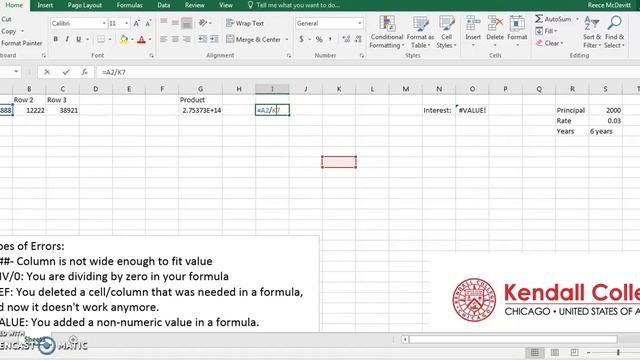640x360 pixels.
Task: Click Tell me what you want to do box
Action: (294, 5)
